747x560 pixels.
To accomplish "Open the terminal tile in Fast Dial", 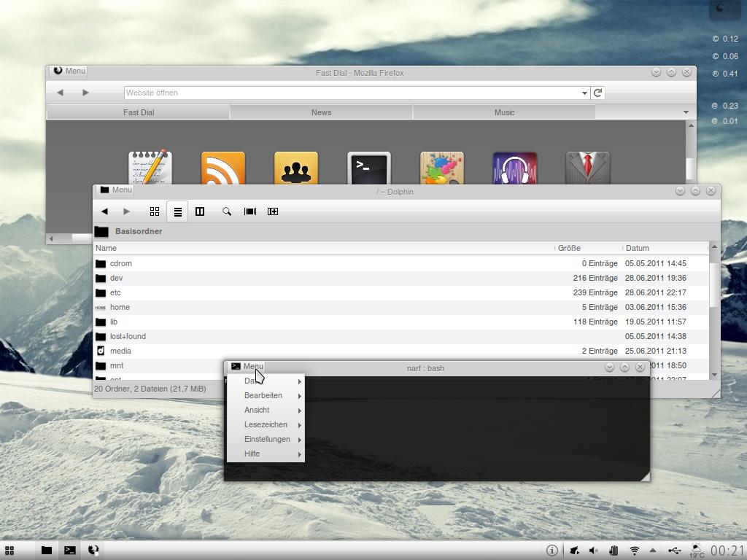I will tap(368, 168).
